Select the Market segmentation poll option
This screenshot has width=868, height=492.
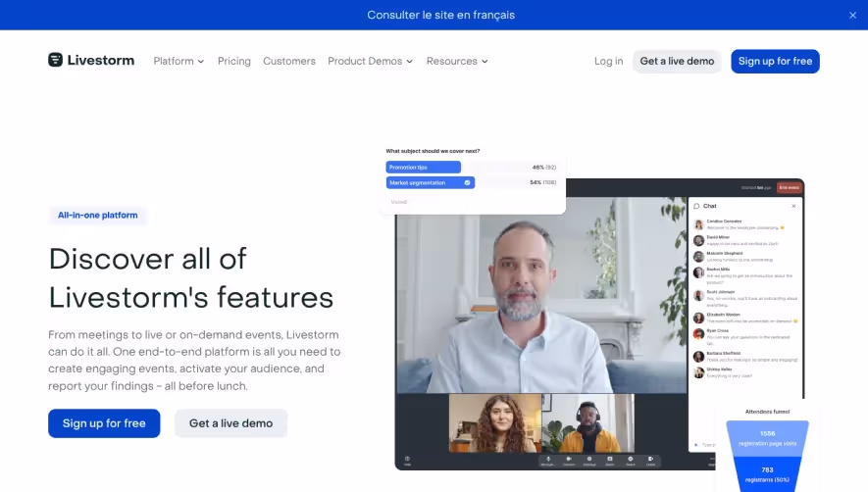tap(431, 182)
